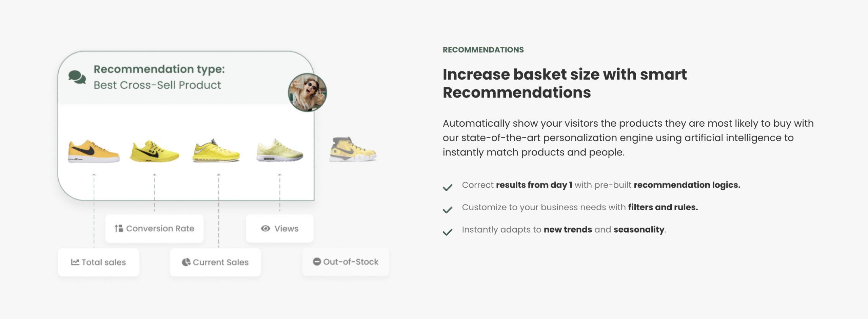The width and height of the screenshot is (868, 319).
Task: Click the Current Sales pie chart icon
Action: [186, 262]
